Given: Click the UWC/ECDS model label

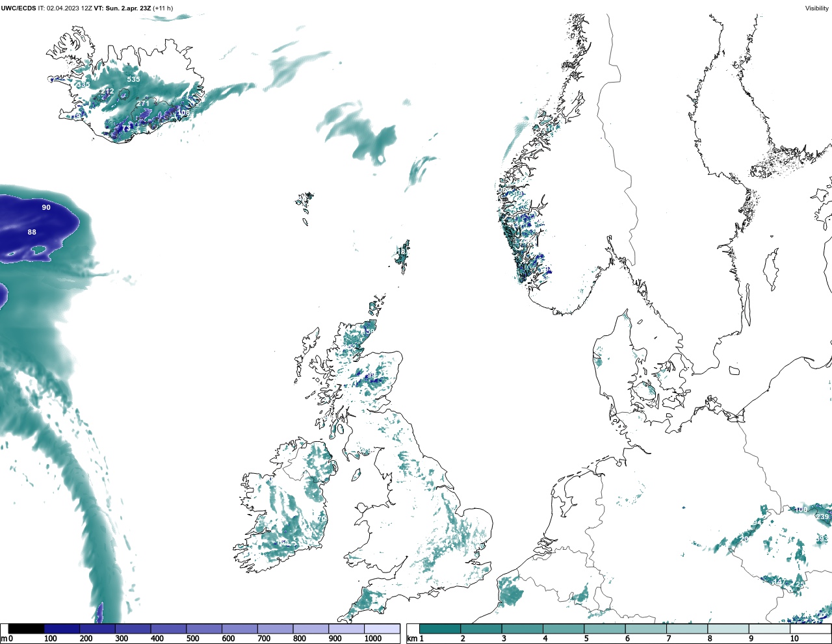Looking at the screenshot, I should 19,8.
